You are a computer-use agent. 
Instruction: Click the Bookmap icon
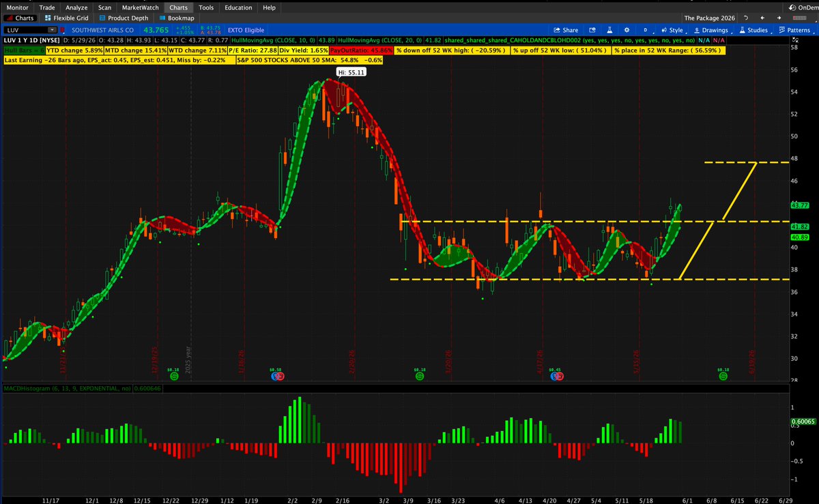[162, 18]
